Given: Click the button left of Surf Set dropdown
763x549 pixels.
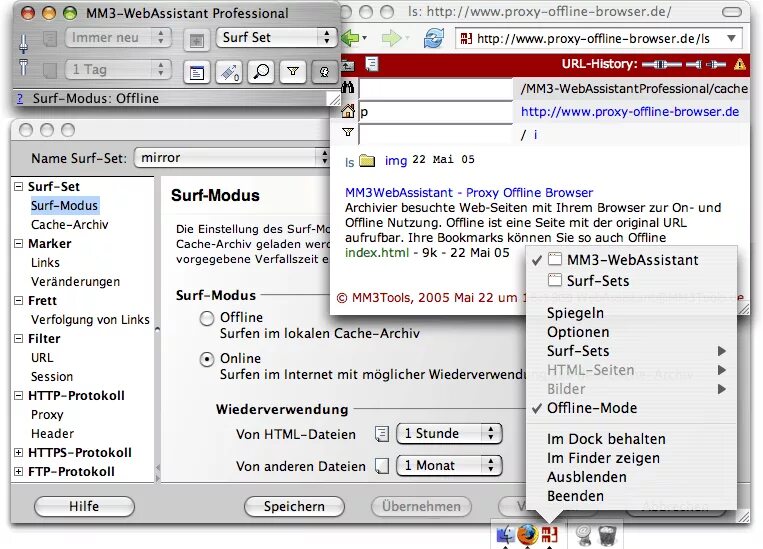Looking at the screenshot, I should [197, 39].
